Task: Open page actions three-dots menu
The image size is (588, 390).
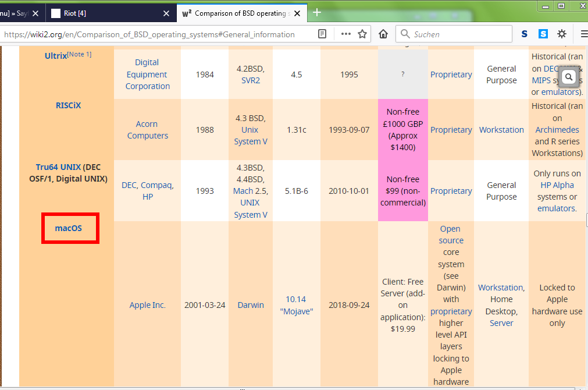Action: 345,34
